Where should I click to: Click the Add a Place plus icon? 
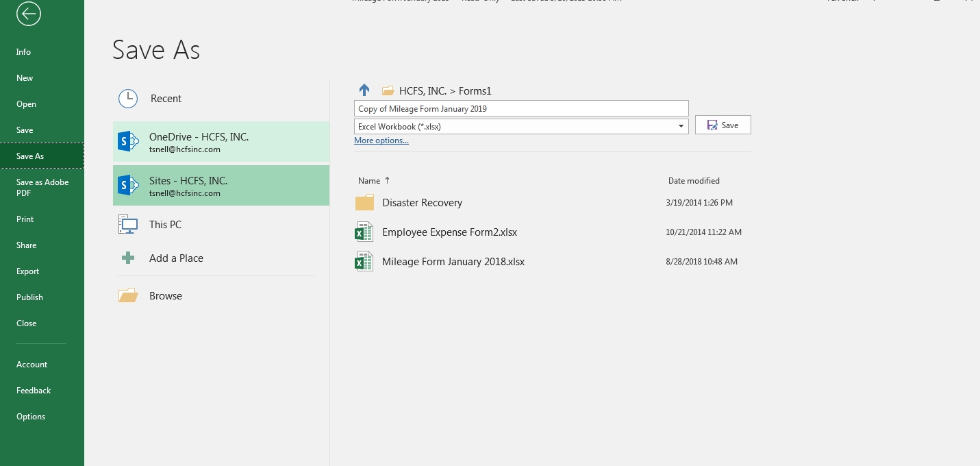pyautogui.click(x=128, y=258)
